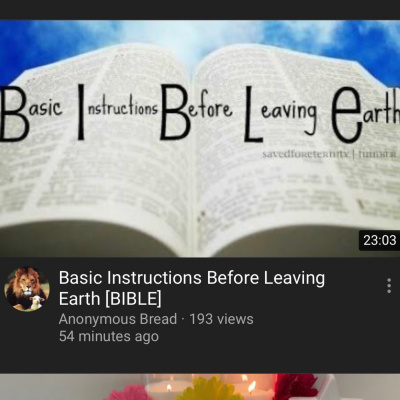Open more options three-dot menu
400x400 pixels.
click(x=389, y=286)
